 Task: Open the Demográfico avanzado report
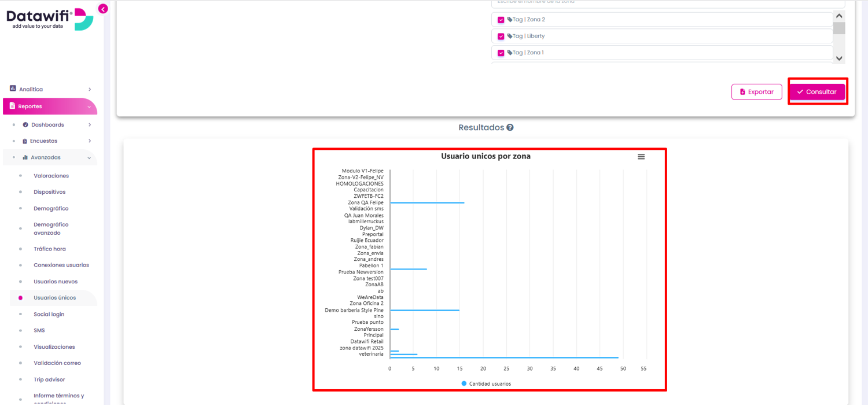pyautogui.click(x=51, y=228)
